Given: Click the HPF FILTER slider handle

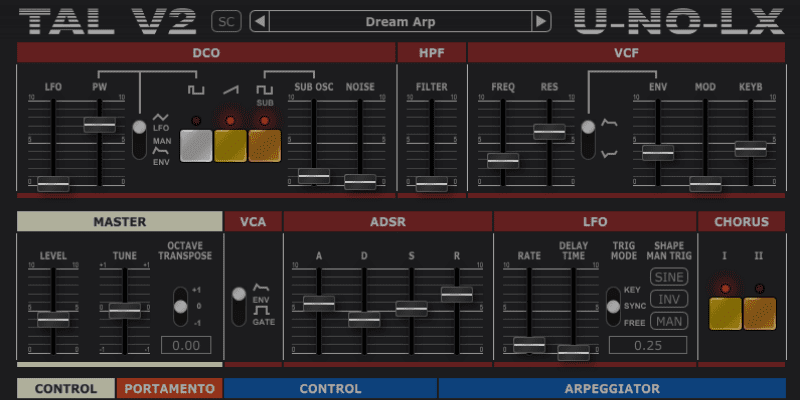Looking at the screenshot, I should click(x=432, y=184).
